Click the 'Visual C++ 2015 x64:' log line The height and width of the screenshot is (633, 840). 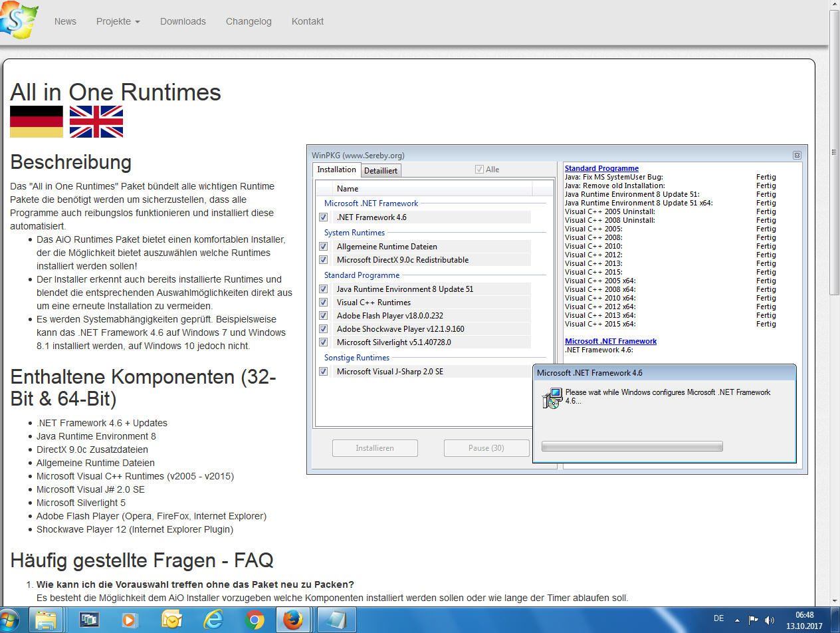(x=600, y=324)
